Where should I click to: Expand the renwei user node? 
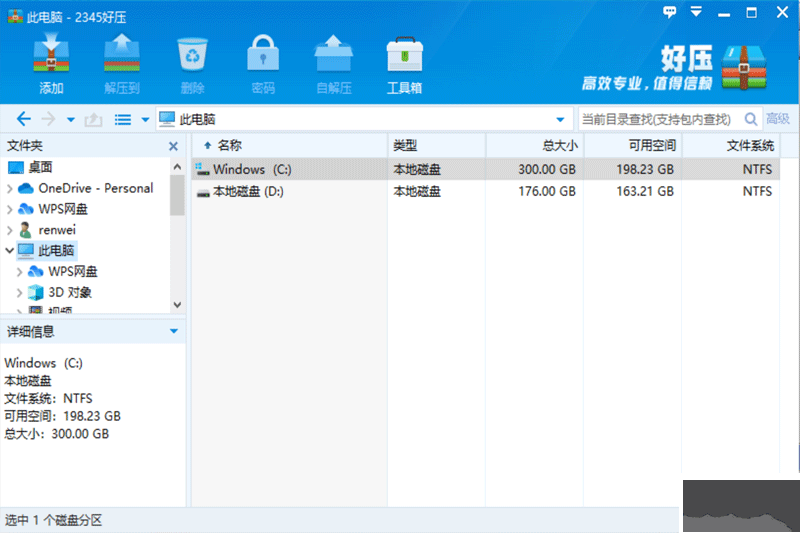[10, 230]
